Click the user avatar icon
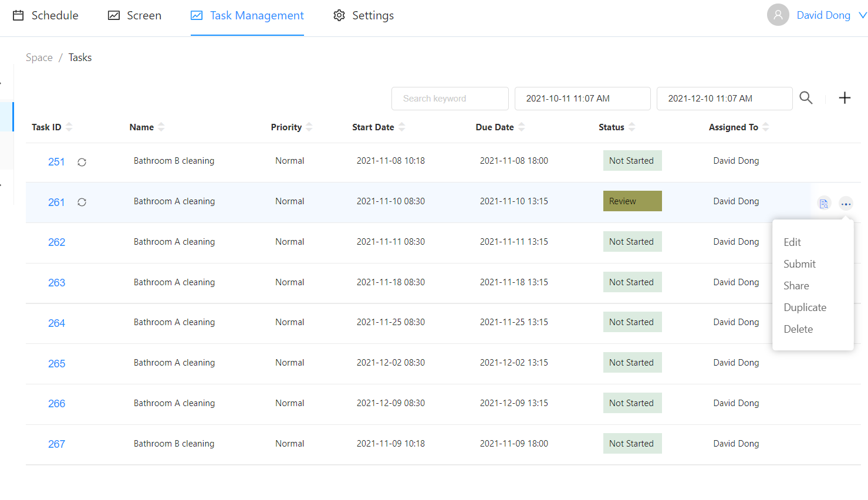868x500 pixels. 778,15
